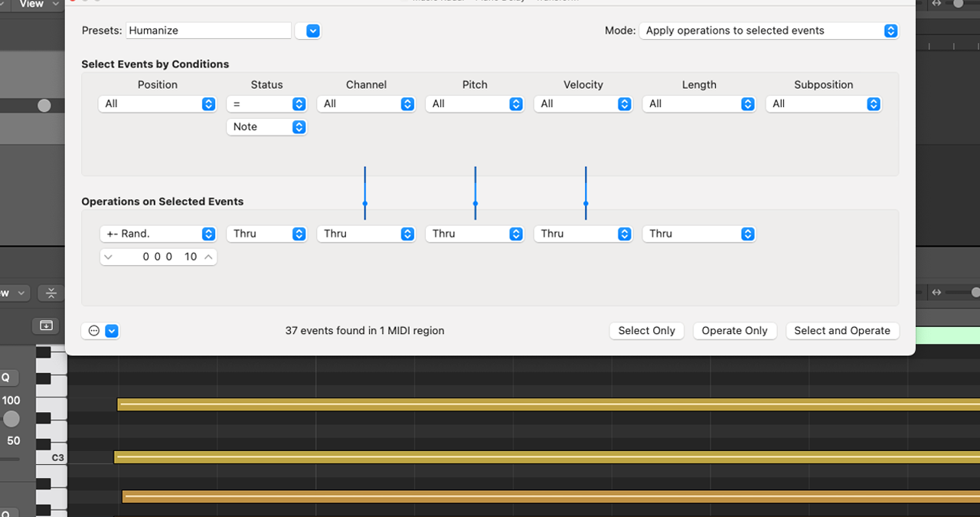Click the catch-content download icon button
This screenshot has height=517, width=980.
click(46, 326)
